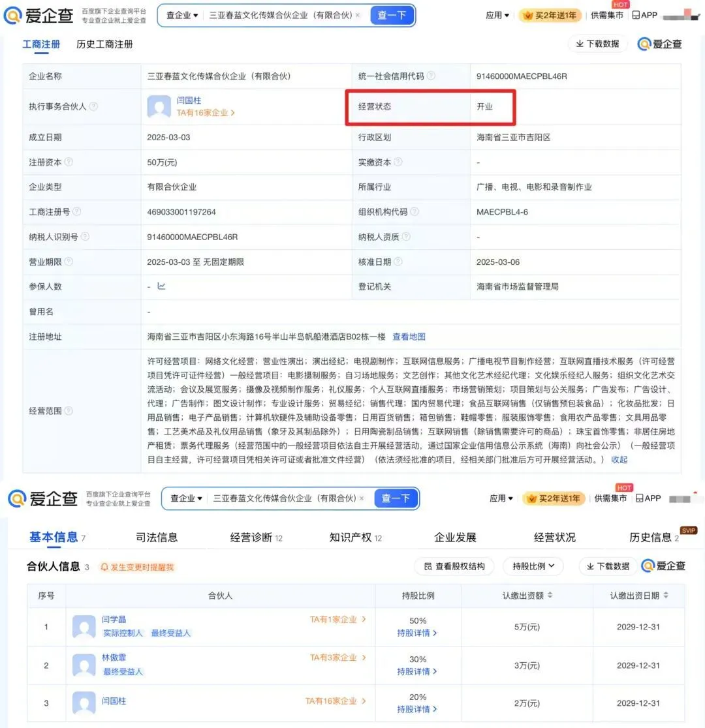Click 查看股权结构 button
The height and width of the screenshot is (728, 705).
[x=454, y=566]
